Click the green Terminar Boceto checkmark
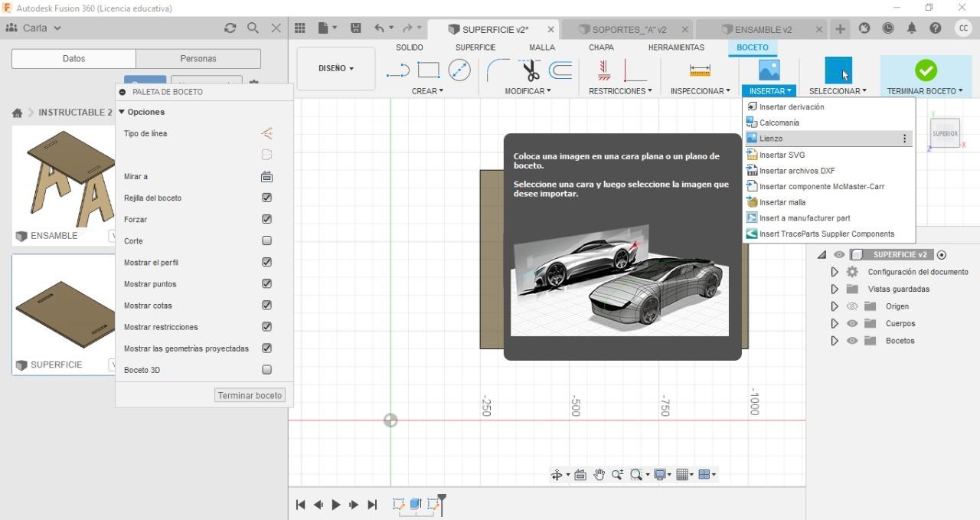The image size is (980, 520). (x=926, y=70)
